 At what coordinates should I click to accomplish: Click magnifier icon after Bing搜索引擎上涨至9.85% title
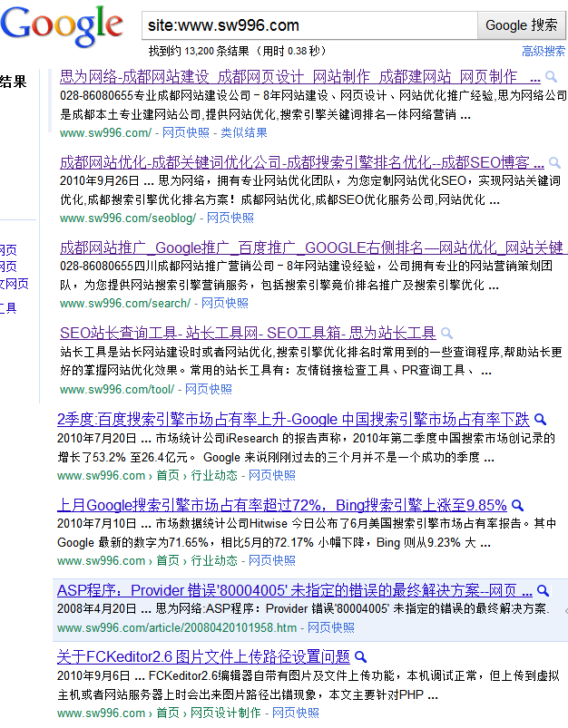pos(518,505)
